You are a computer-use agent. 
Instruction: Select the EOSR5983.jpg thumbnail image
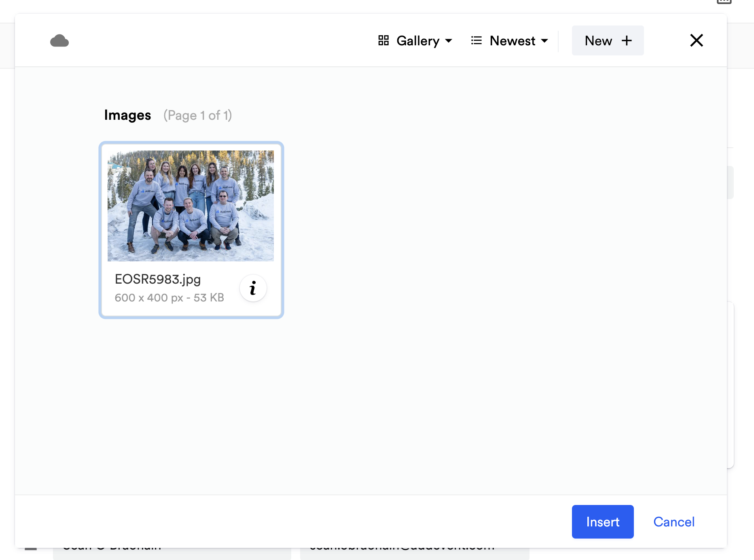(191, 206)
